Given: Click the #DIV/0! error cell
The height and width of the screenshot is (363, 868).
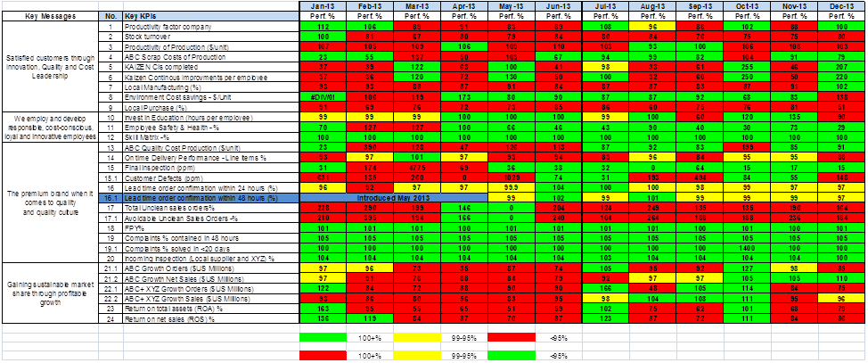Looking at the screenshot, I should click(x=323, y=97).
